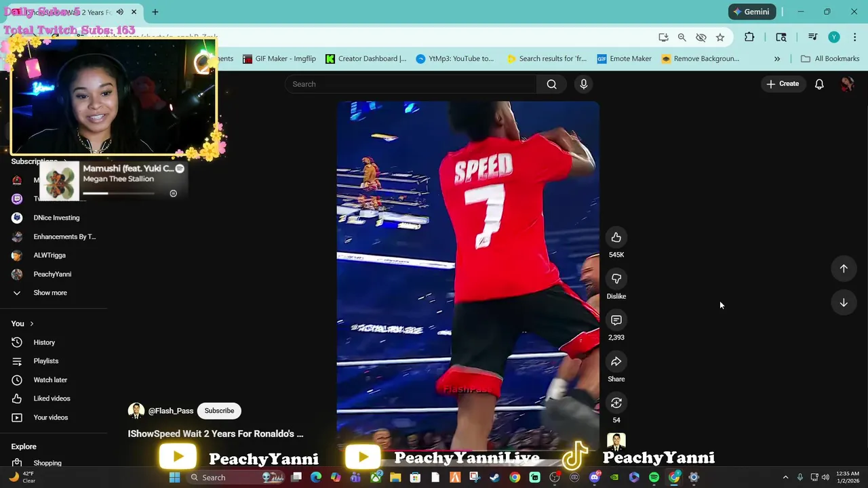Open PeachyYanni subscription channel

(52, 274)
